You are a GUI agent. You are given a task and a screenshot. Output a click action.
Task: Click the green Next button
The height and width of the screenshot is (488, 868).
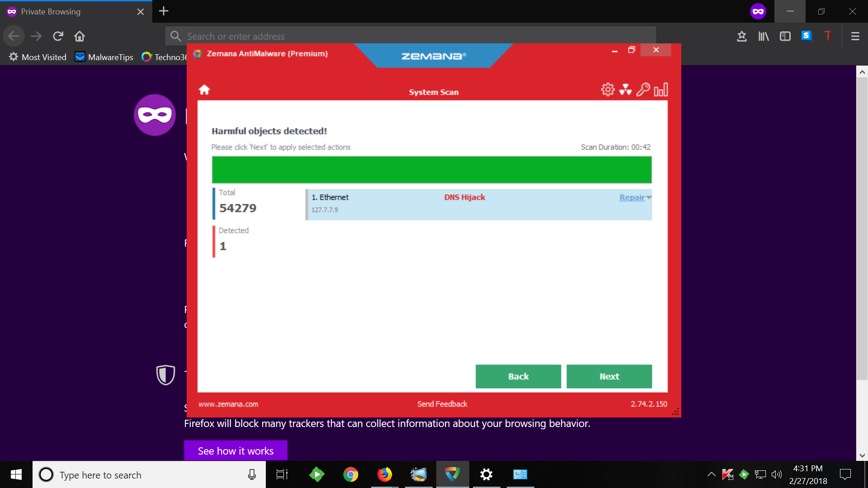pyautogui.click(x=609, y=376)
